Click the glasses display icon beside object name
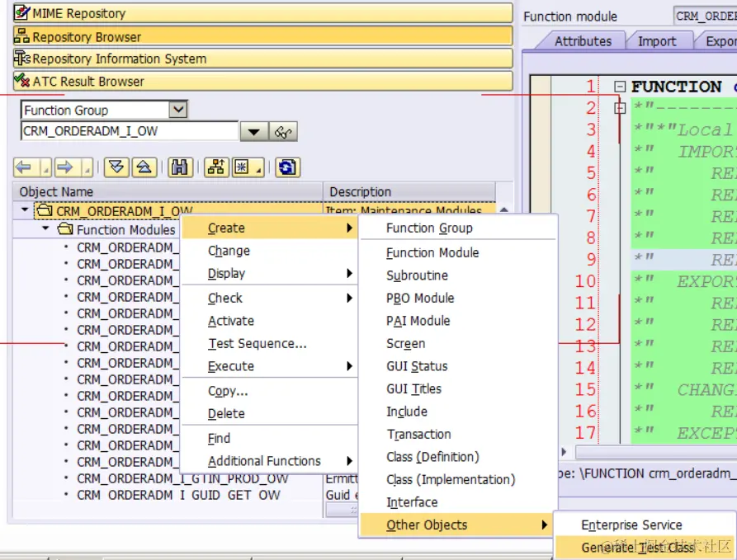 283,132
